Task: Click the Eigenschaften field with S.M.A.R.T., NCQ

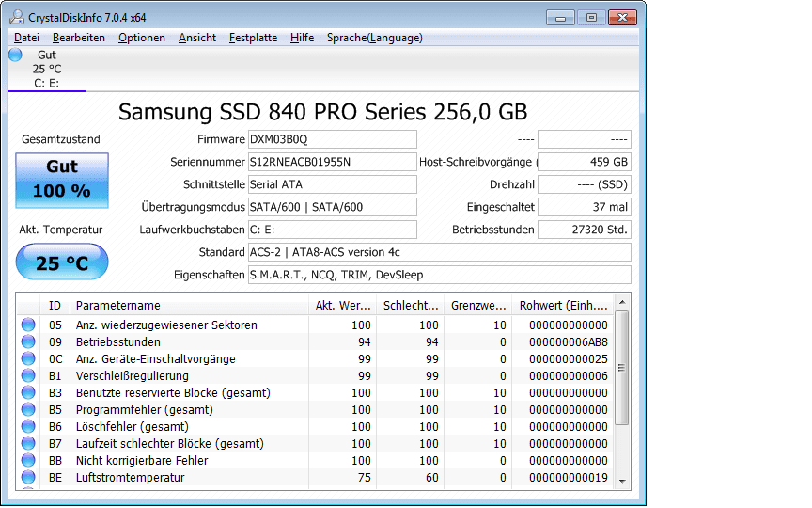Action: pos(440,275)
